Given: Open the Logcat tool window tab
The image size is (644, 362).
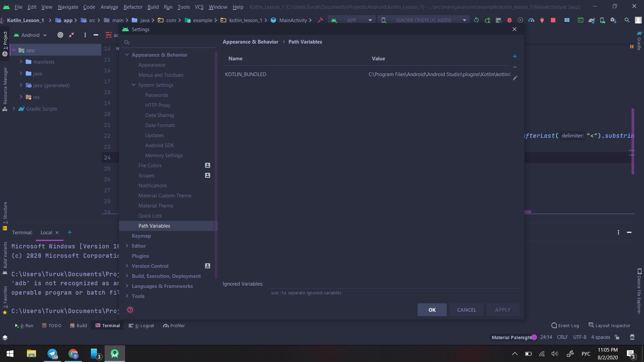Looking at the screenshot, I should tap(141, 325).
